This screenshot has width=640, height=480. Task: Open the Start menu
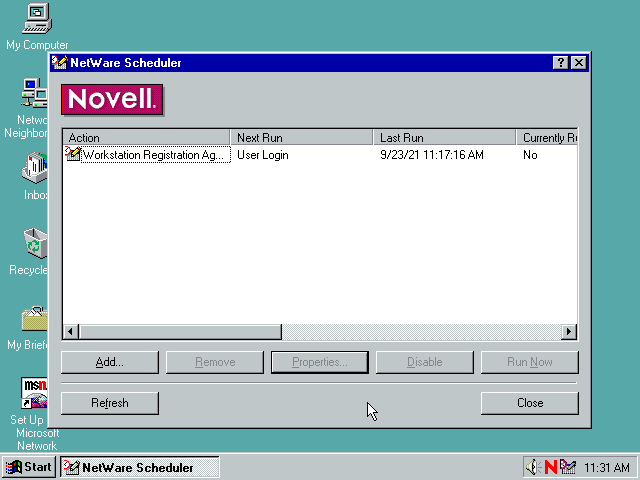tap(29, 467)
